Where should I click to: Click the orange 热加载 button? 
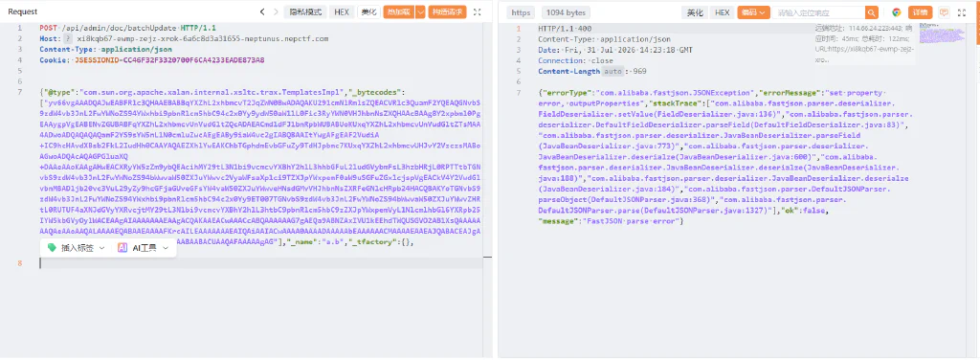(x=399, y=11)
